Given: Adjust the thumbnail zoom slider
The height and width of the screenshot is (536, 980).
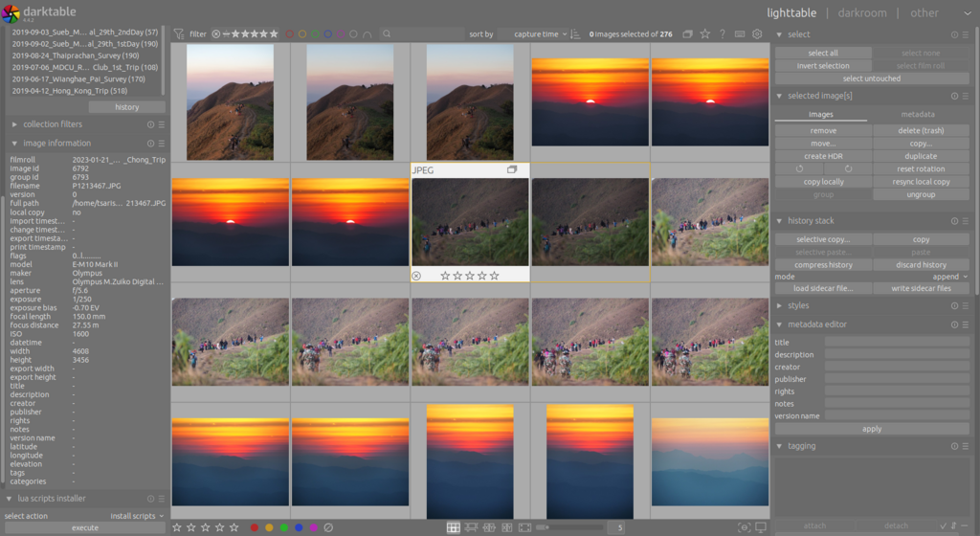Looking at the screenshot, I should 572,528.
